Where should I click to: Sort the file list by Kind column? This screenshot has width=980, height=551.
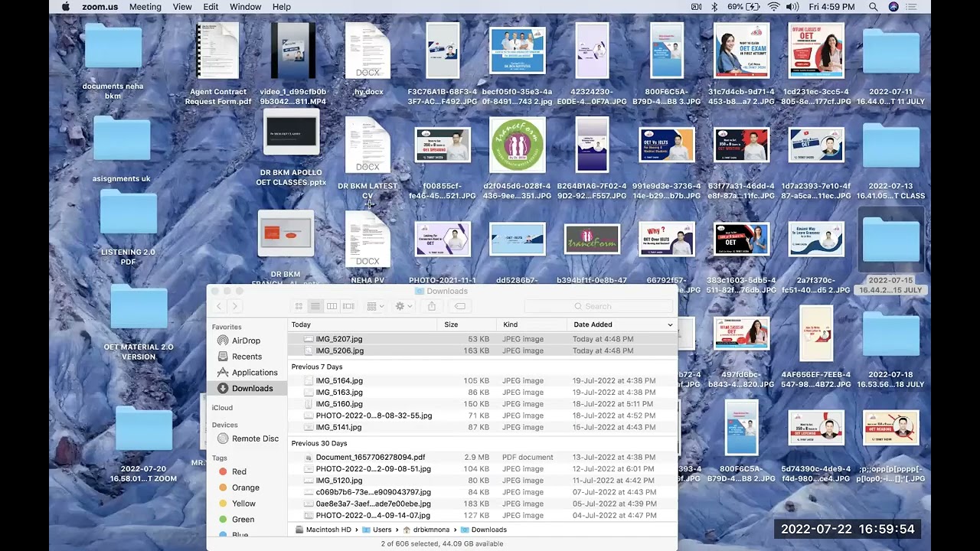point(533,324)
